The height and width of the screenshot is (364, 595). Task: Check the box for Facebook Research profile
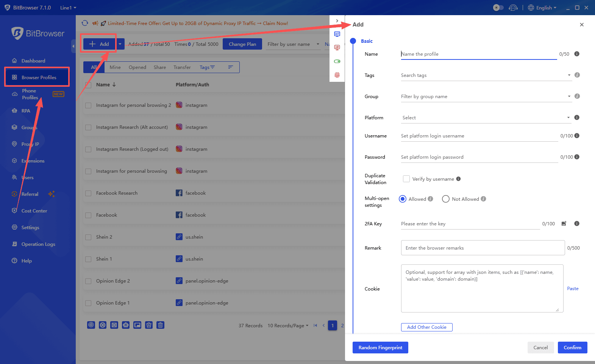(x=88, y=193)
